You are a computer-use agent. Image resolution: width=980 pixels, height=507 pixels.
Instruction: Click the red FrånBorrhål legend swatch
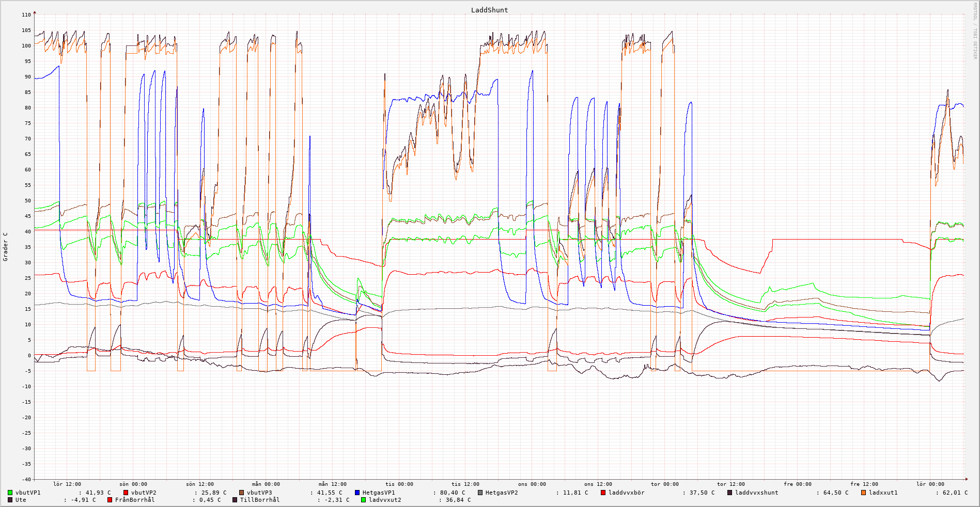click(x=110, y=500)
